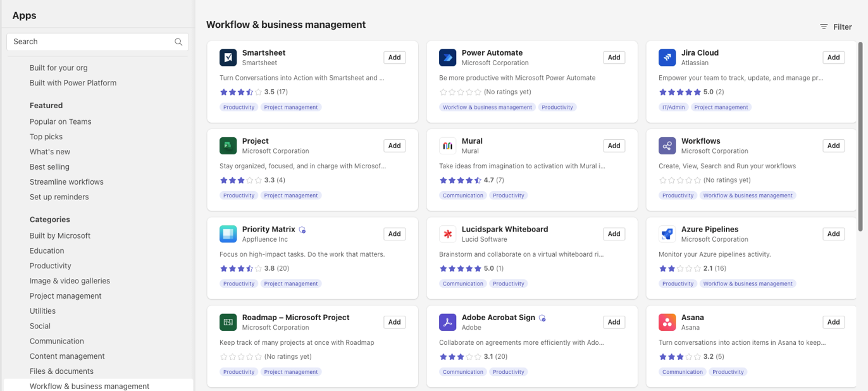Click the Mural app icon

click(x=447, y=146)
